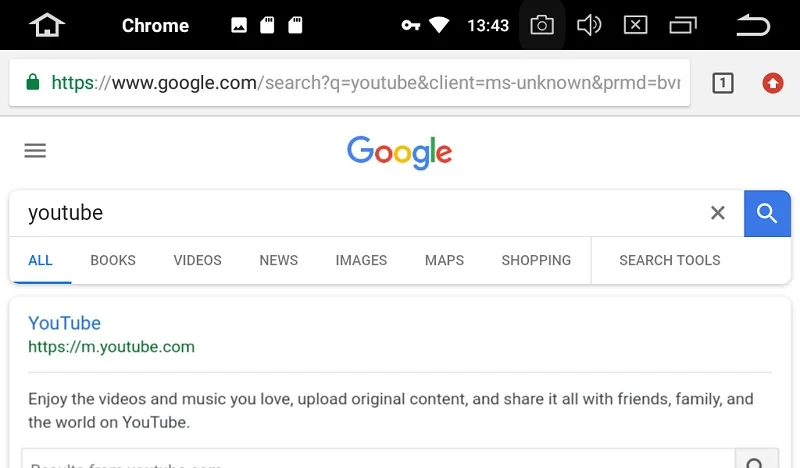The height and width of the screenshot is (468, 800).
Task: Tap the volume speaker icon
Action: click(589, 25)
